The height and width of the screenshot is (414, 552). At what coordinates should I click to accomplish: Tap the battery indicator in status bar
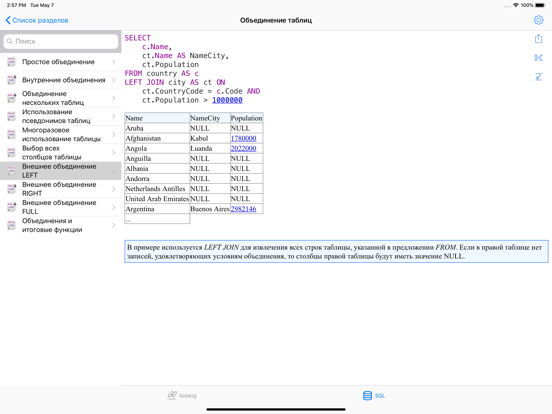click(x=540, y=5)
